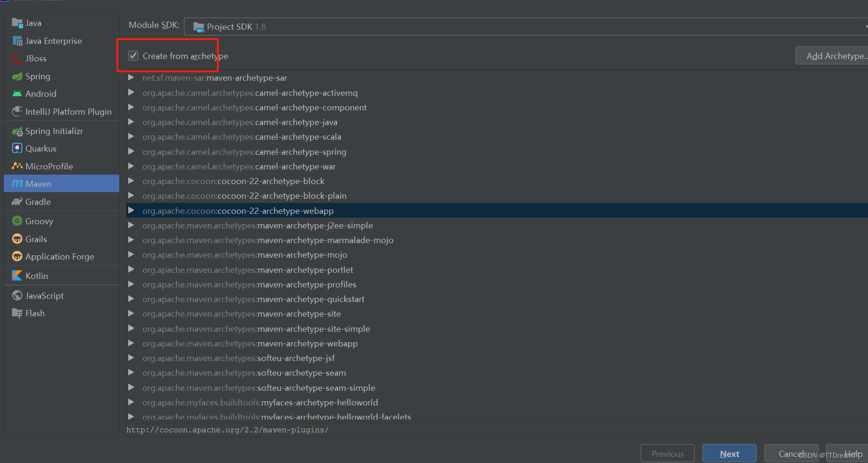Screen dimensions: 868x463
Task: Click the Java Enterprise icon
Action: [x=17, y=41]
